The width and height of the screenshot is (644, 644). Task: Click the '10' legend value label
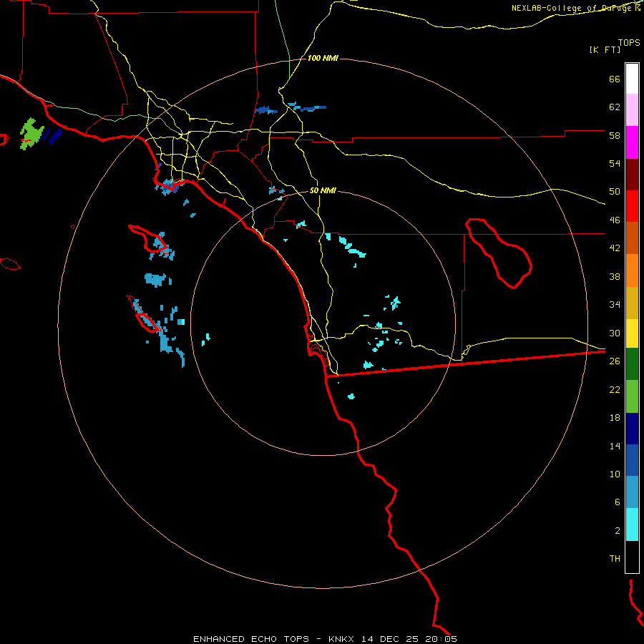(615, 474)
